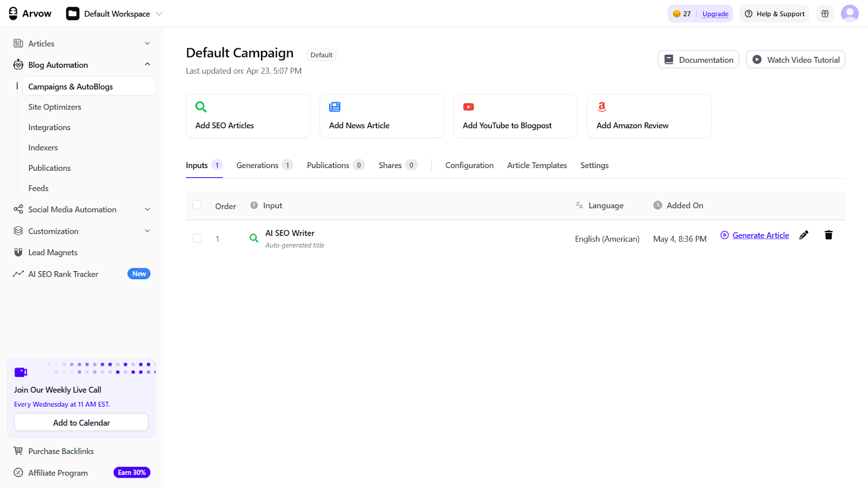
Task: Click the Generate Article link
Action: click(x=760, y=235)
